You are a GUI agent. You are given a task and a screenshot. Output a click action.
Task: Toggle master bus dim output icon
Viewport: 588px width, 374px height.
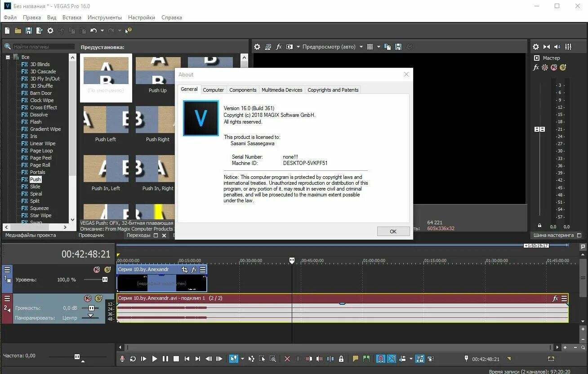click(x=557, y=47)
